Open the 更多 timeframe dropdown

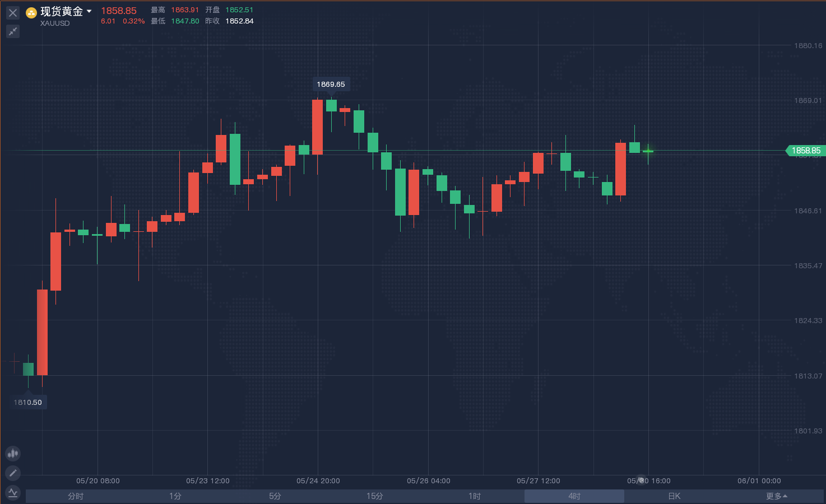[777, 496]
